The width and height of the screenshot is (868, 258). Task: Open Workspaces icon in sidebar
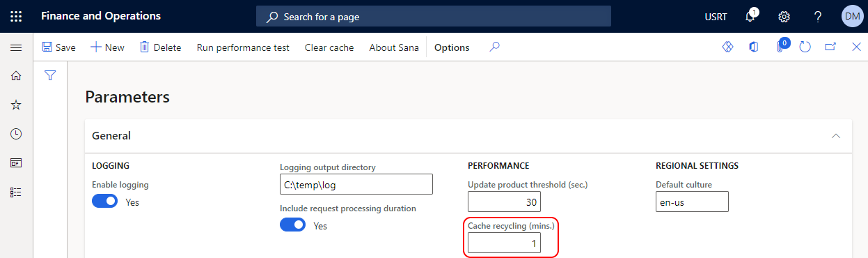[16, 163]
